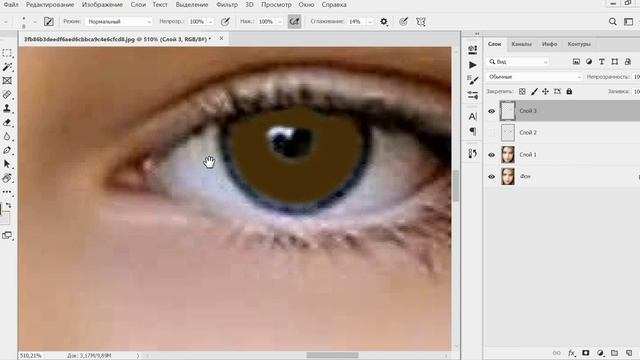Select the Pen tool
This screenshot has height=360, width=640.
[7, 150]
